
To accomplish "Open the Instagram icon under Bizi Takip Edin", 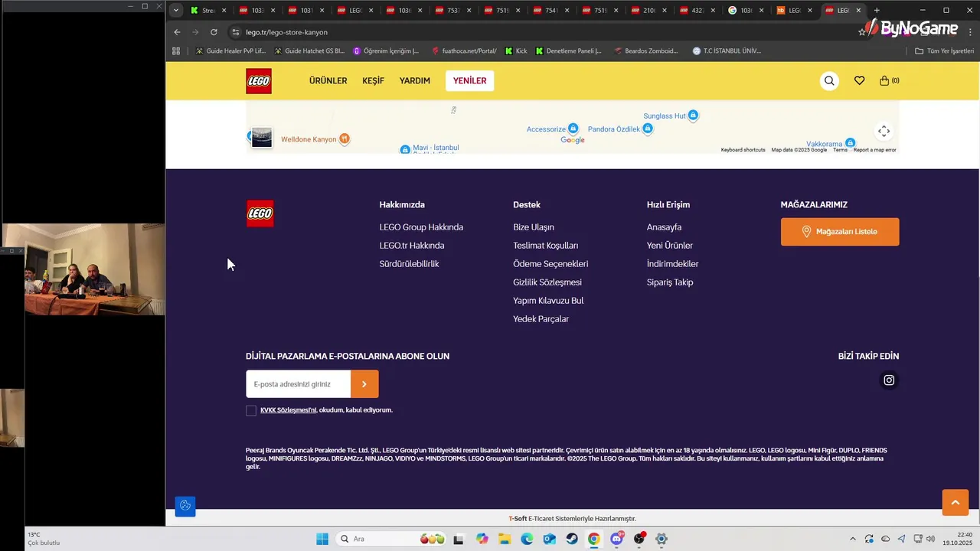I will (889, 380).
